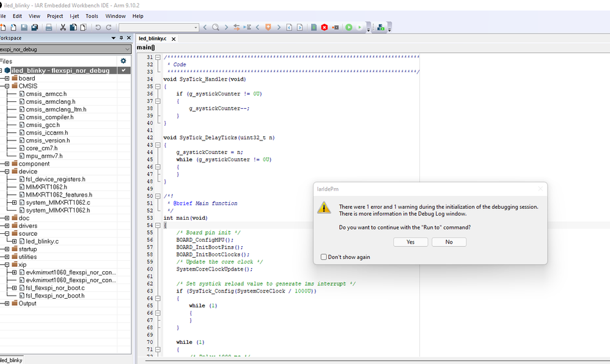Click the Paste icon in toolbar
This screenshot has width=610, height=364.
(83, 27)
